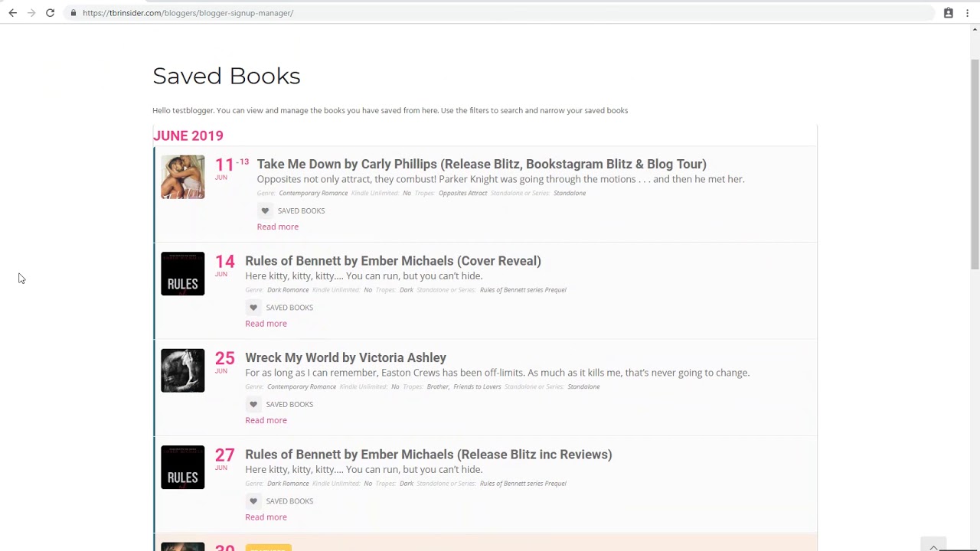Click Friends to Lovers trope text
Image resolution: width=980 pixels, height=551 pixels.
477,386
